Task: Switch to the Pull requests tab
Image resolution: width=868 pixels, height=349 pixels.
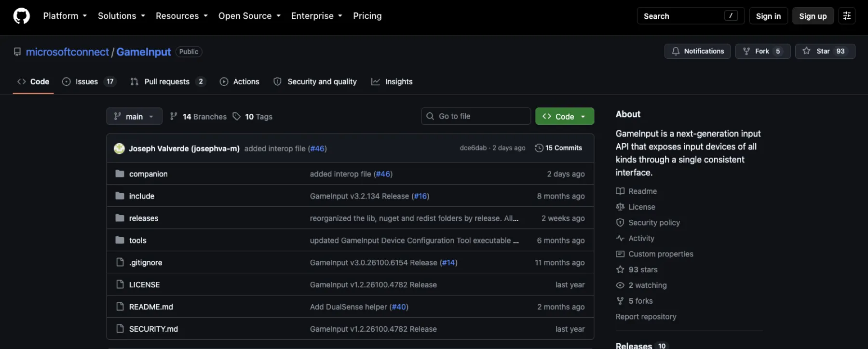Action: pos(168,82)
